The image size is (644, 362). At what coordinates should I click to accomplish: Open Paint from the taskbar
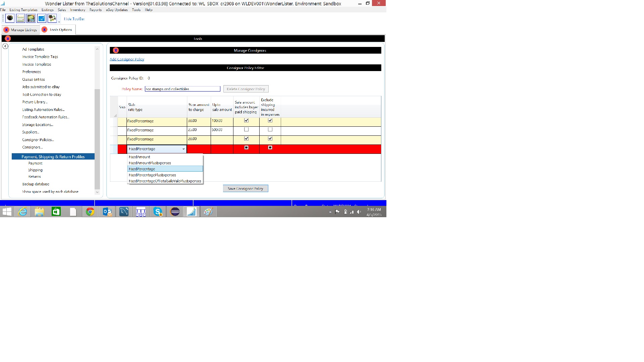208,212
